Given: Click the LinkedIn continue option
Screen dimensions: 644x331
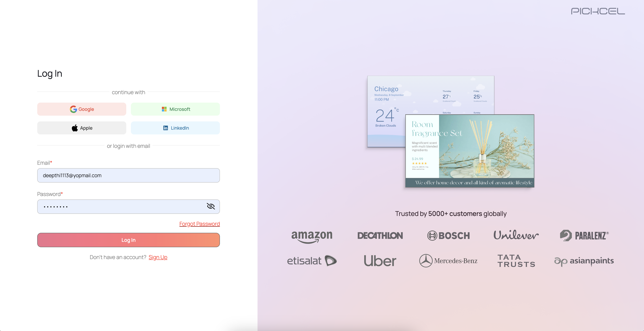Looking at the screenshot, I should [175, 128].
